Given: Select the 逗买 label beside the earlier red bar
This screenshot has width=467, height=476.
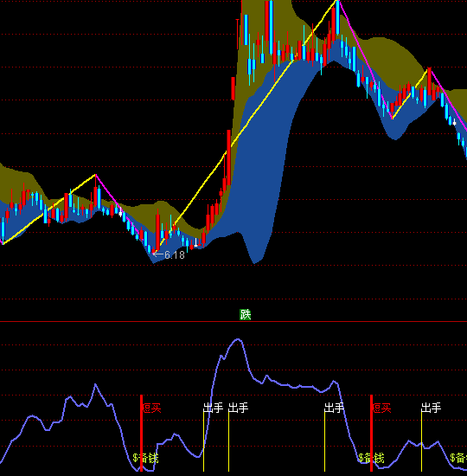Looking at the screenshot, I should point(151,408).
